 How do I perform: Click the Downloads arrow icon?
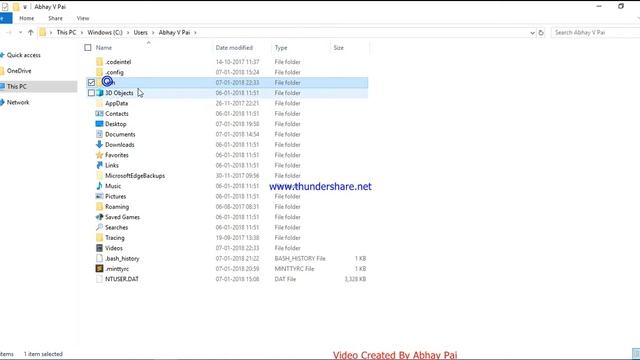tap(99, 145)
